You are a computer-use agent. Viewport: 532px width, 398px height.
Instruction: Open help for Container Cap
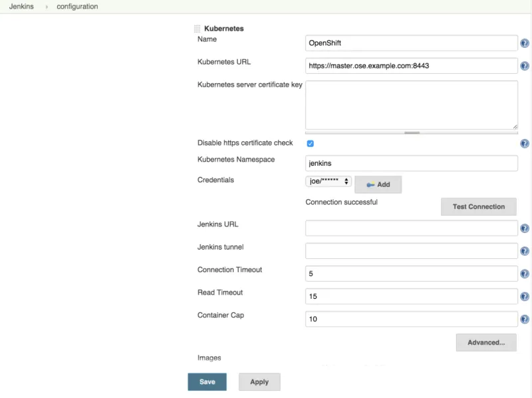tap(524, 319)
